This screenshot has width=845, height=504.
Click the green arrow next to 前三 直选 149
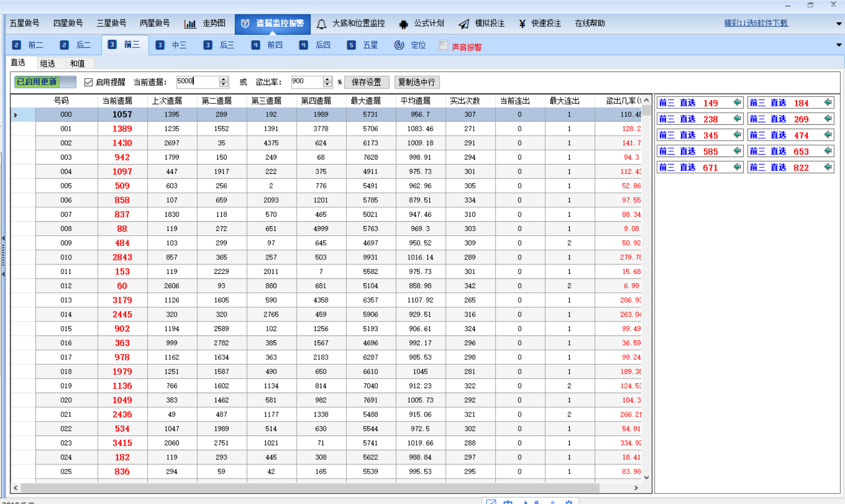click(x=737, y=102)
